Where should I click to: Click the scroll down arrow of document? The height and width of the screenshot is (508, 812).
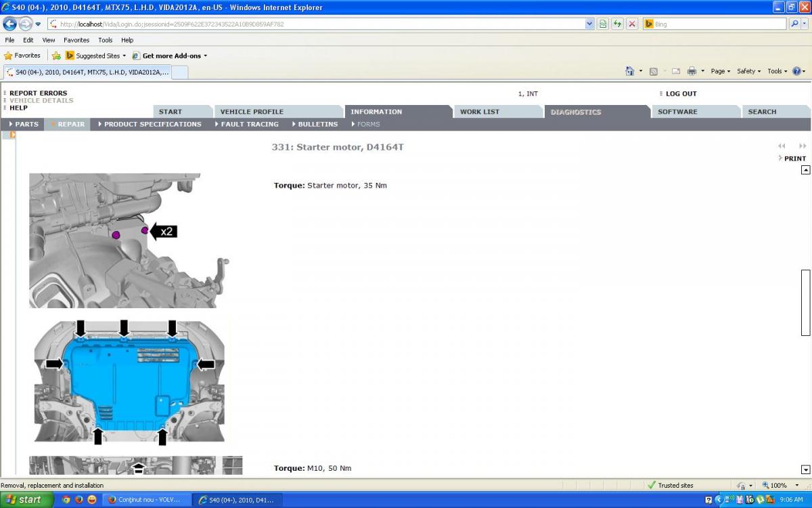(805, 469)
